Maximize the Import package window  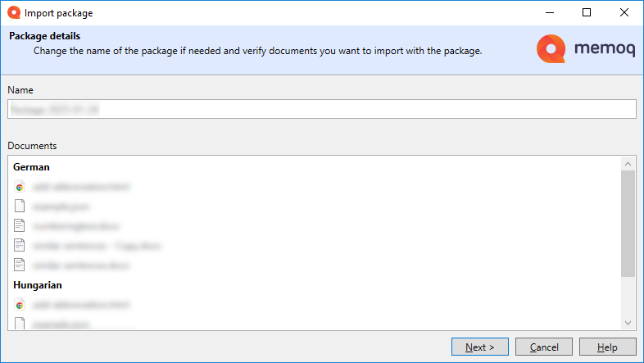(587, 12)
